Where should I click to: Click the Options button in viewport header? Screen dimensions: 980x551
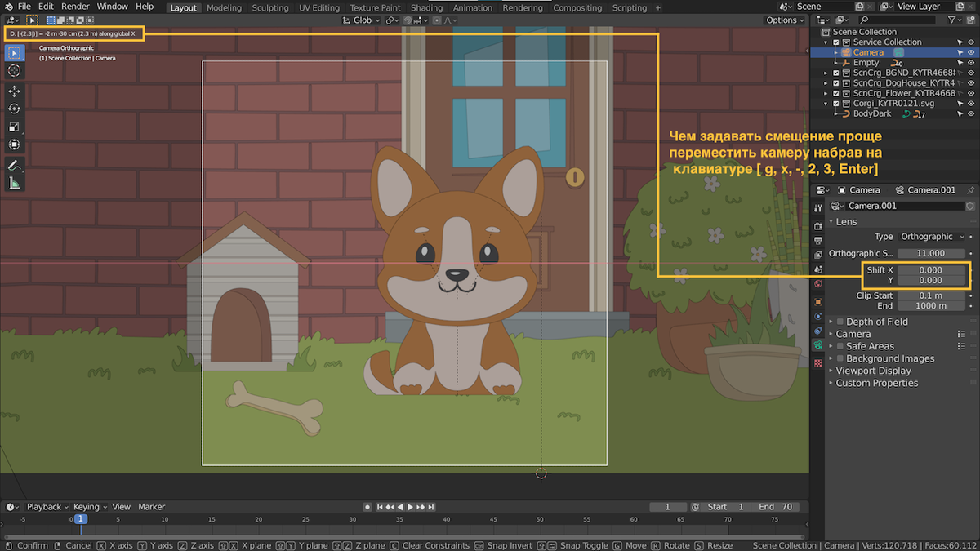pos(785,20)
